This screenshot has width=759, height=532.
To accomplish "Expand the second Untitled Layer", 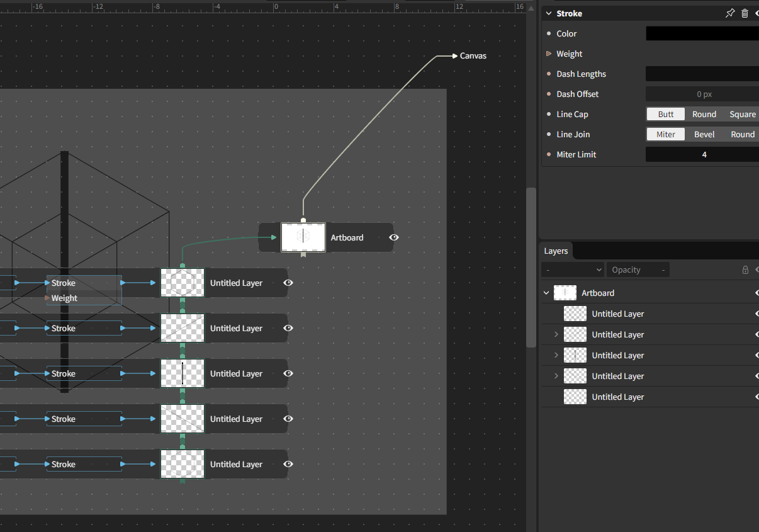I will point(556,334).
